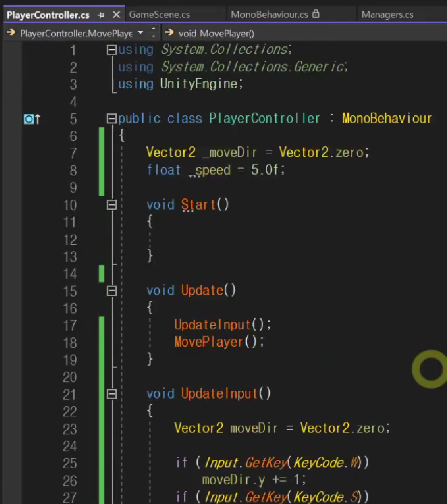This screenshot has width=447, height=504.
Task: Collapse the PlayerController class block
Action: (111, 119)
